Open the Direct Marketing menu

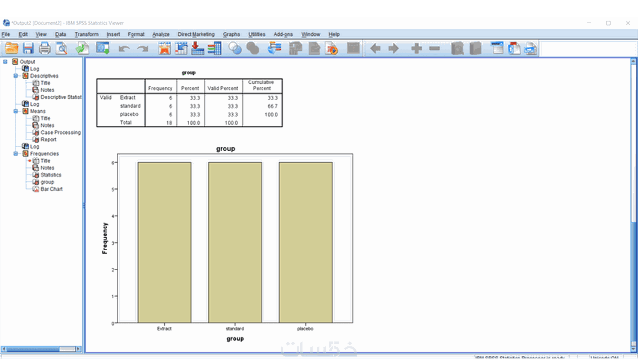point(196,34)
